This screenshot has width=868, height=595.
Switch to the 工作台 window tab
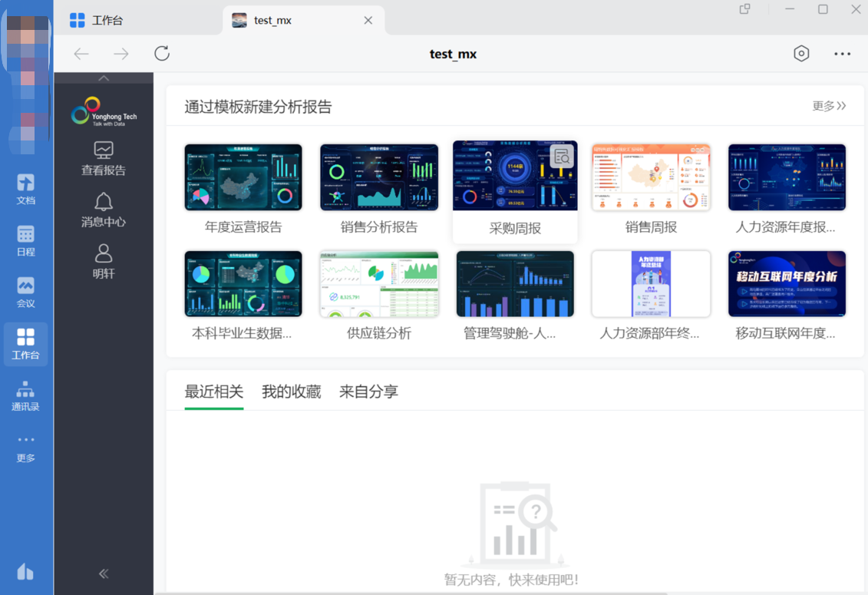click(97, 21)
